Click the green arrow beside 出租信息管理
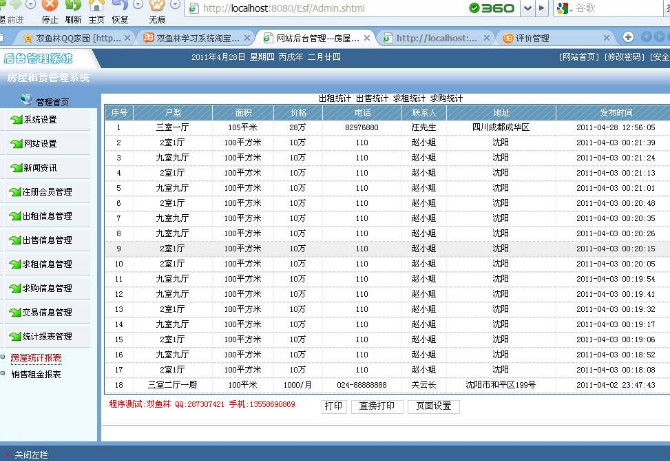 click(x=15, y=216)
